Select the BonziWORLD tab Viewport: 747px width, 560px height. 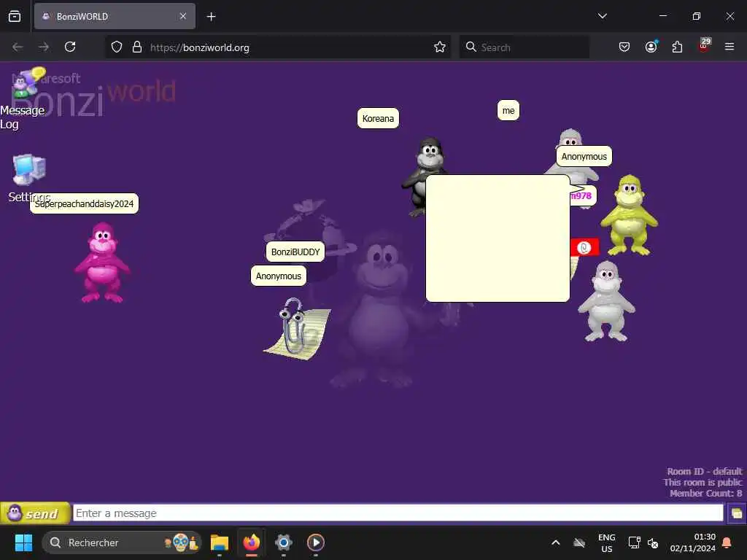(x=115, y=17)
